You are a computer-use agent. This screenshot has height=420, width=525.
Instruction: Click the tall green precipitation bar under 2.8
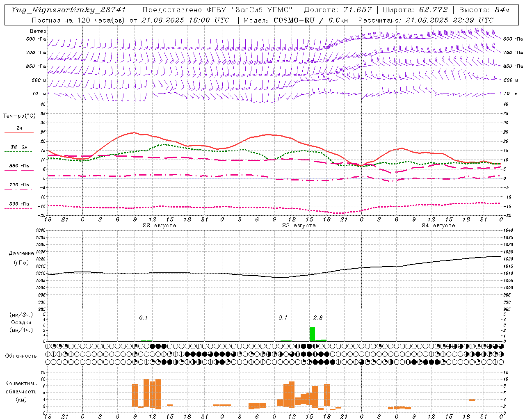(312, 334)
